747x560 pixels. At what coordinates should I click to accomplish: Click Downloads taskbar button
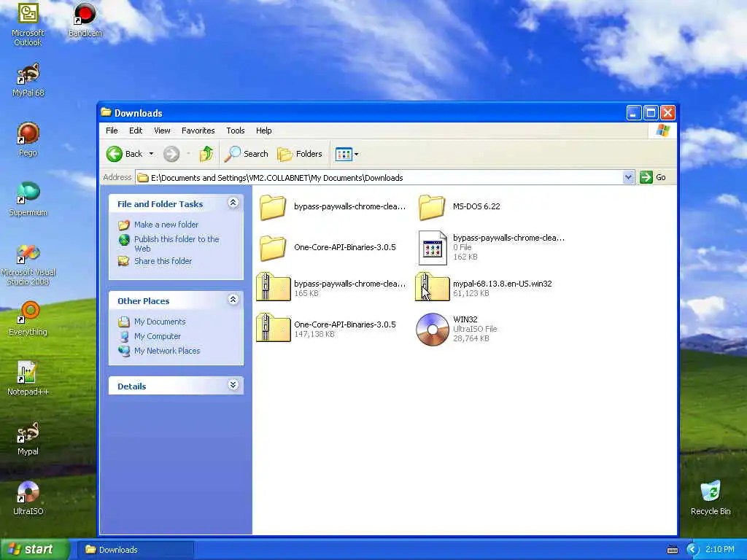tap(136, 550)
